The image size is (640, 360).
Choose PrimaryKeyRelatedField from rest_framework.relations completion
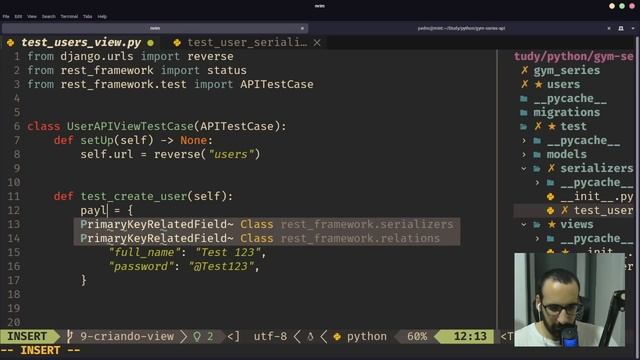[267, 238]
